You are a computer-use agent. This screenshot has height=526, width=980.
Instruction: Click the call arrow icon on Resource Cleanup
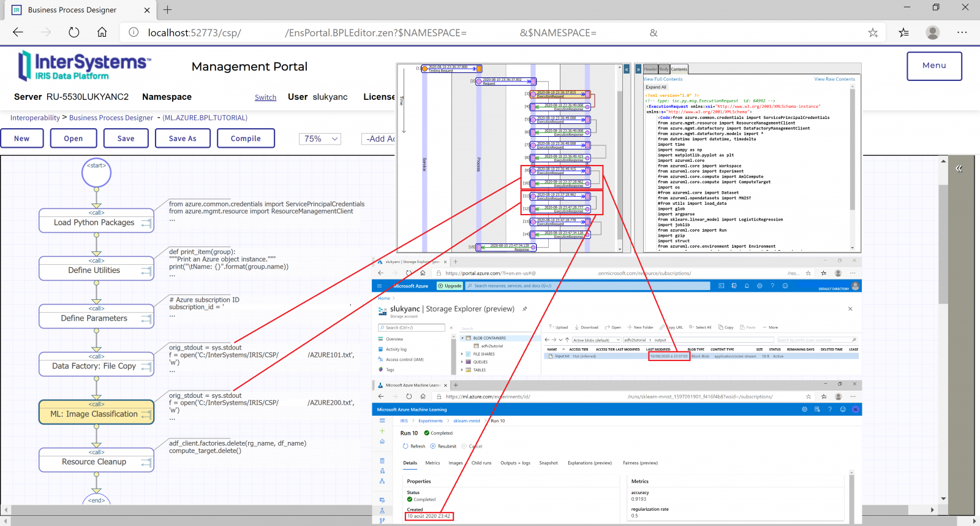point(146,463)
